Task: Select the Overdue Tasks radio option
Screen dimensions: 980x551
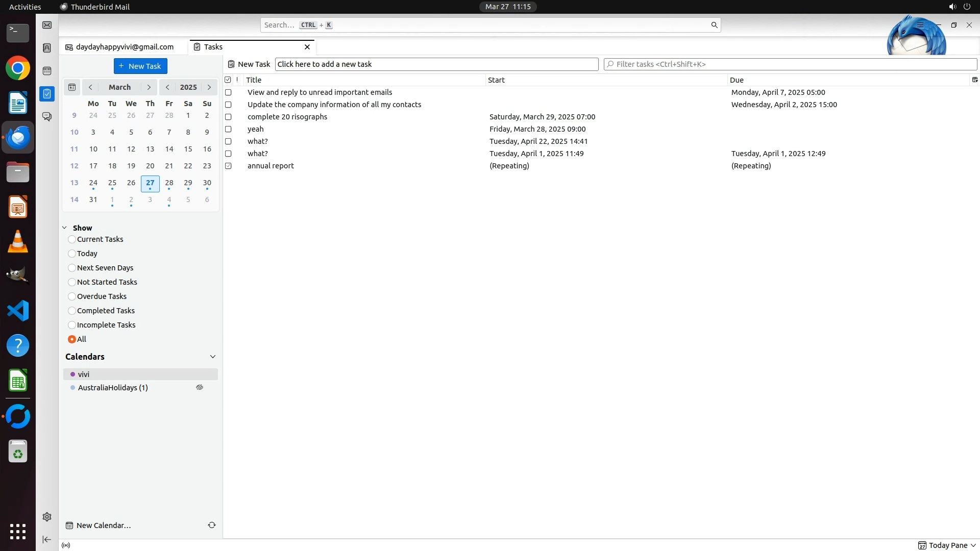Action: 72,296
